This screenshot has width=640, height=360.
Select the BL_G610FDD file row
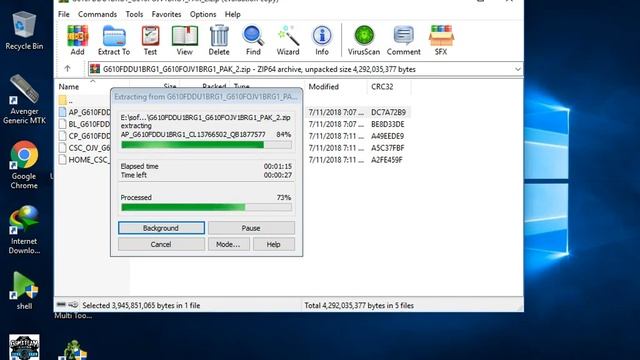tap(84, 124)
